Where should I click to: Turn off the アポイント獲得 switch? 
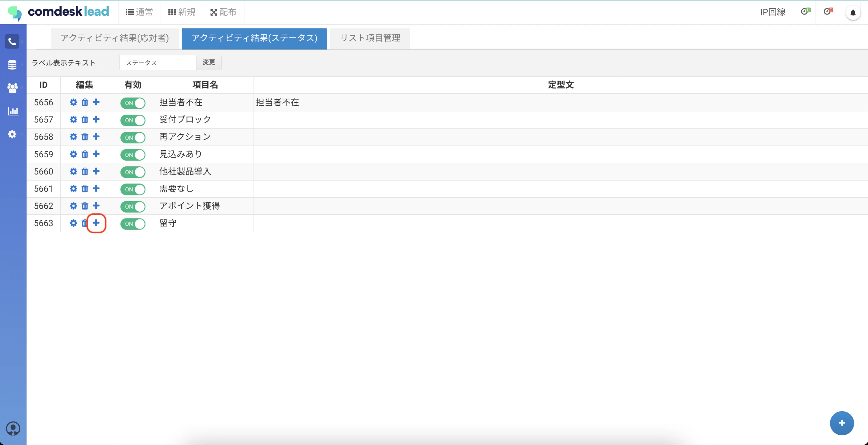133,206
